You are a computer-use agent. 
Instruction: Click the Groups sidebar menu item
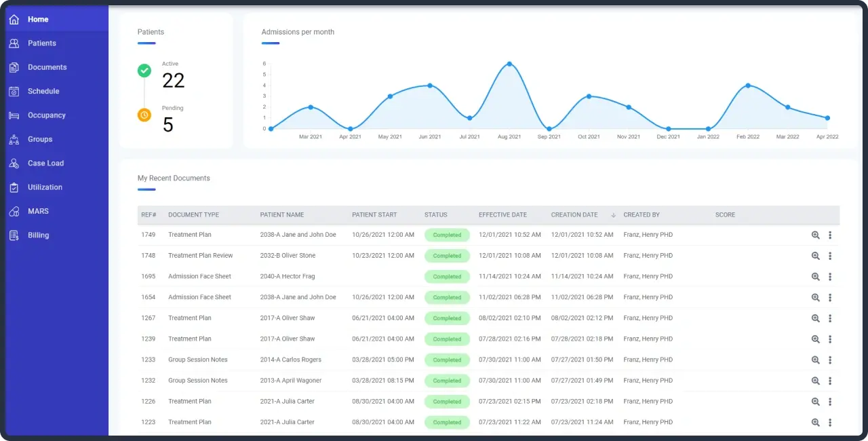click(40, 139)
